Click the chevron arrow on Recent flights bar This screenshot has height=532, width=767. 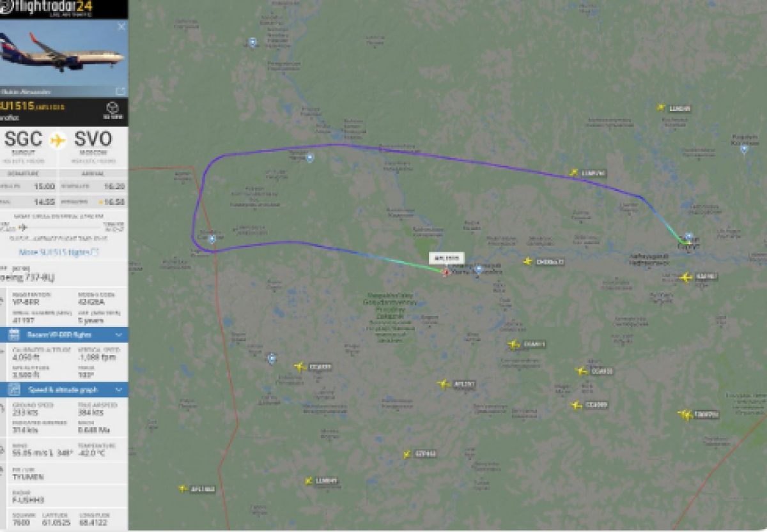pyautogui.click(x=119, y=335)
